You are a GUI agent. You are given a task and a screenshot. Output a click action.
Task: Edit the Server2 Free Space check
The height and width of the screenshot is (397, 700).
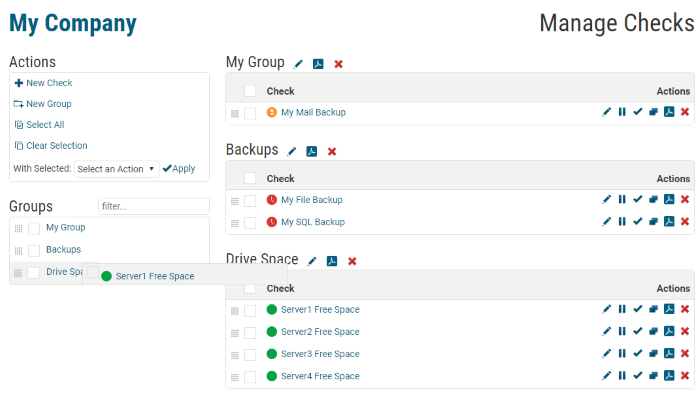[x=606, y=331]
